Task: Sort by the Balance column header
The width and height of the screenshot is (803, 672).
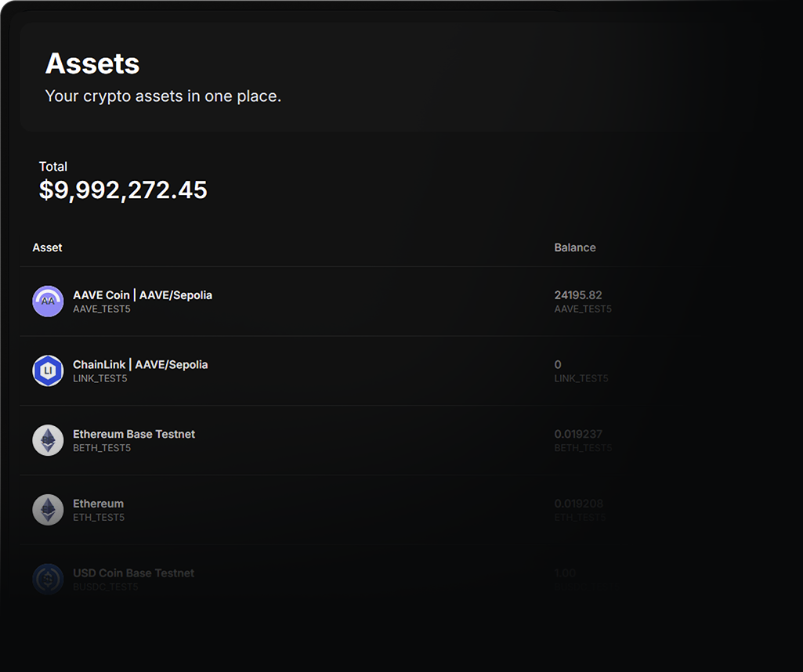Action: point(575,247)
